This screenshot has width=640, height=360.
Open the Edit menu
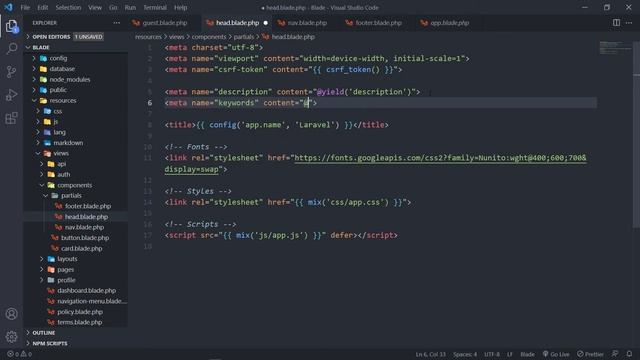click(x=42, y=7)
